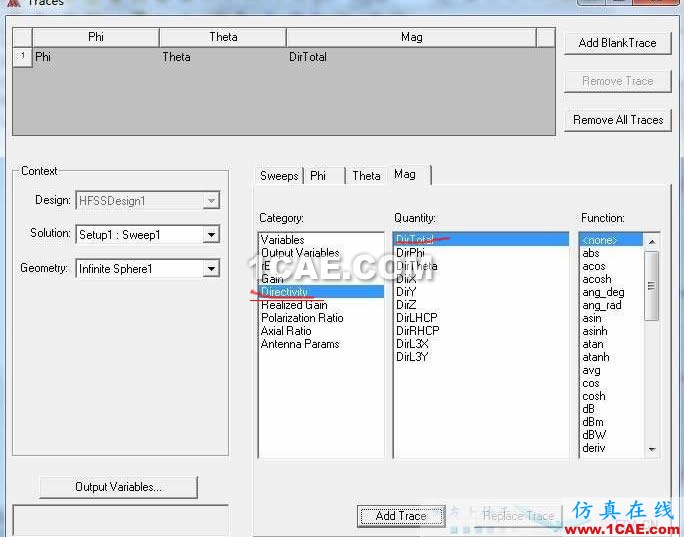This screenshot has width=684, height=537.
Task: Select atan function
Action: [611, 344]
